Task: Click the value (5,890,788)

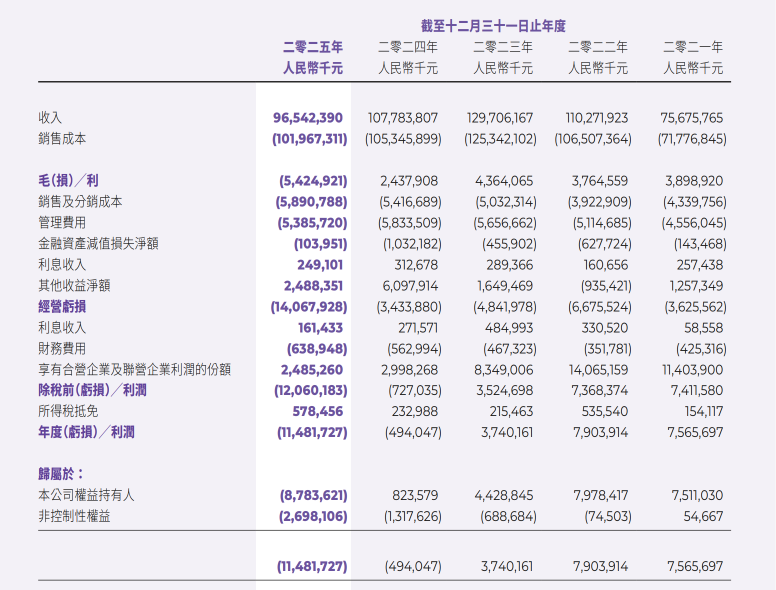Action: tap(311, 202)
